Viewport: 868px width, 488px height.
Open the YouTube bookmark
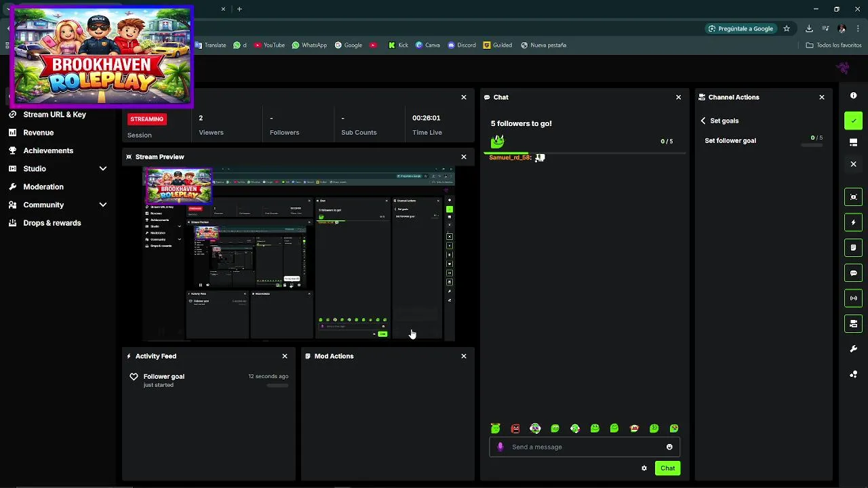point(269,45)
